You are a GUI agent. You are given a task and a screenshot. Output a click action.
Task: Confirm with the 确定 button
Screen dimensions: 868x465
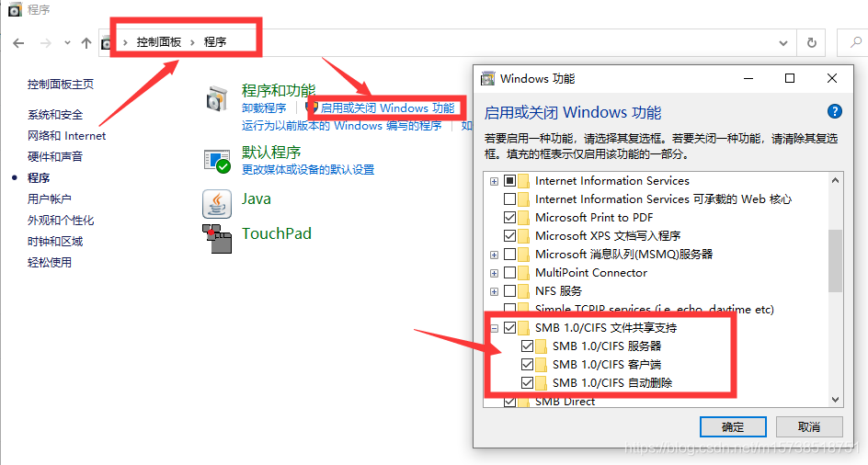point(733,426)
